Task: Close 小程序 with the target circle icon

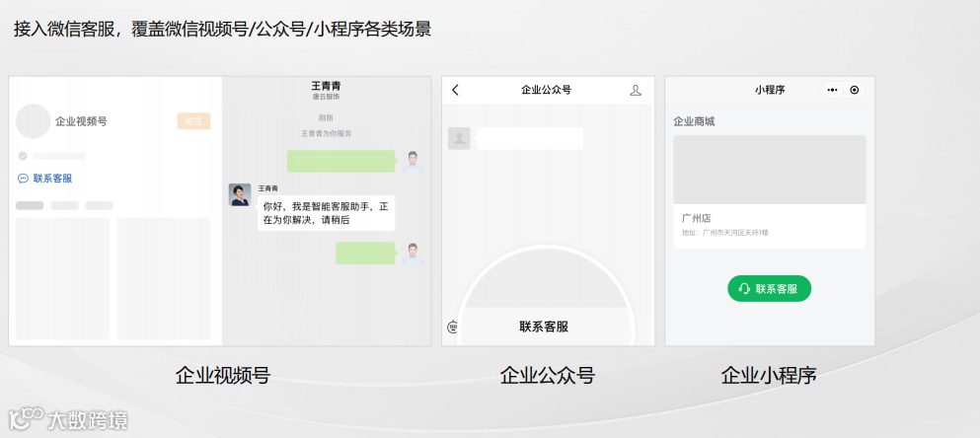Action: click(x=855, y=90)
